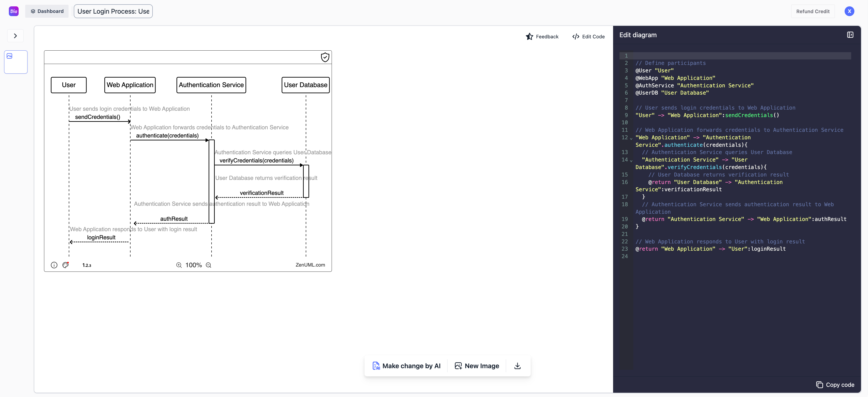
Task: Go to the Dashboard
Action: [47, 11]
